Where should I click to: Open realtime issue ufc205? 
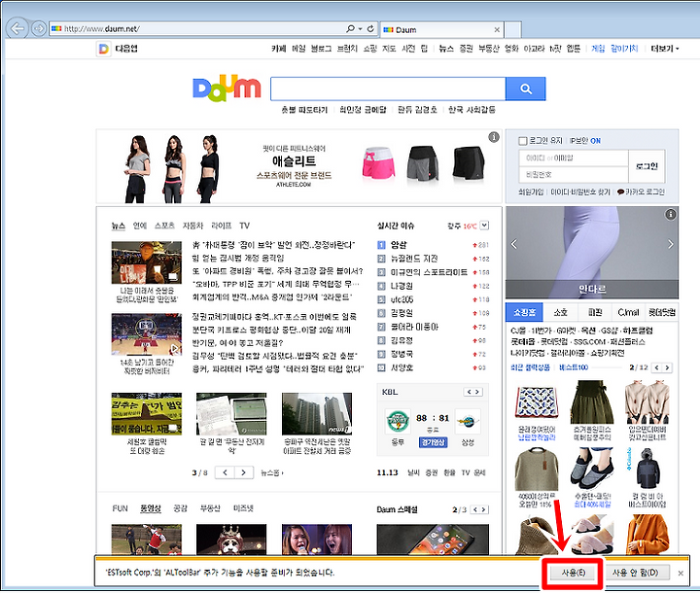402,299
